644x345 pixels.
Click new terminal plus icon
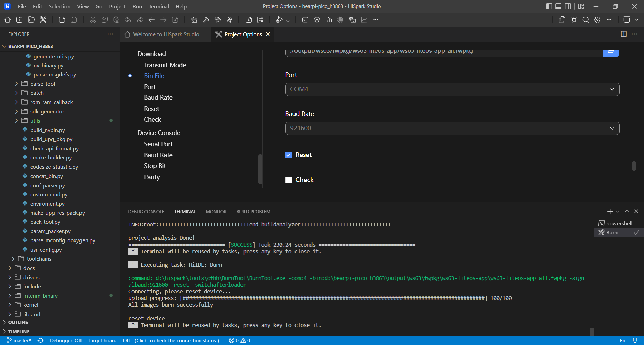610,211
